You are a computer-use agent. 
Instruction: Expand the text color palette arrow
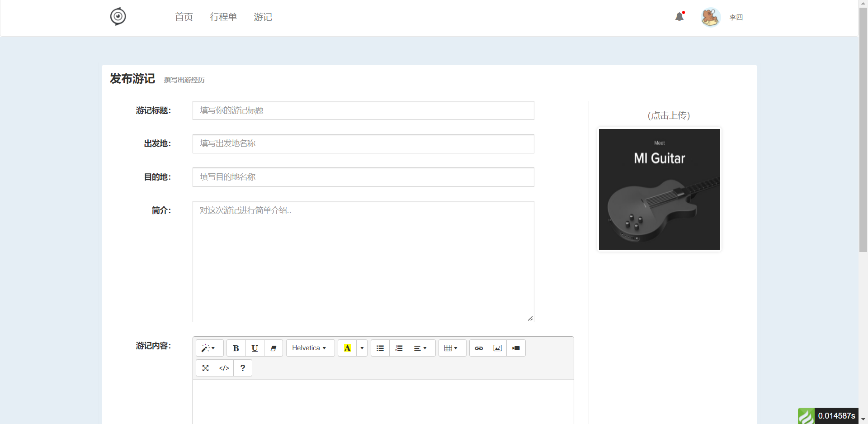pyautogui.click(x=362, y=348)
